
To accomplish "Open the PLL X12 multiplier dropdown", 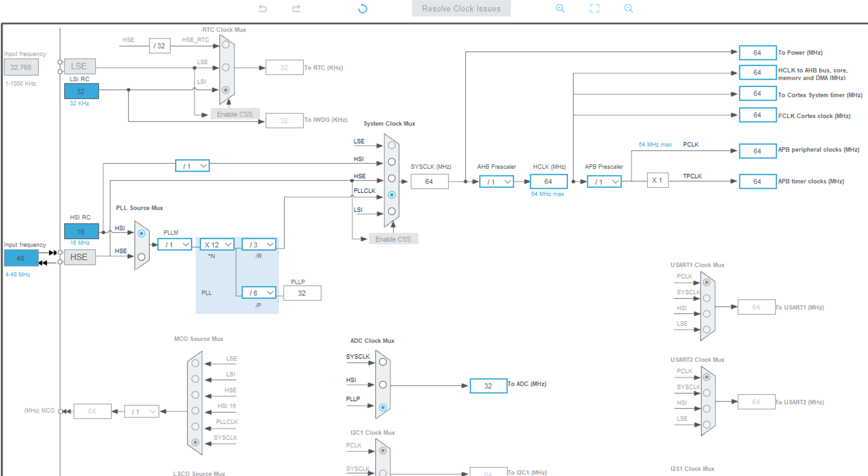I will (x=216, y=244).
